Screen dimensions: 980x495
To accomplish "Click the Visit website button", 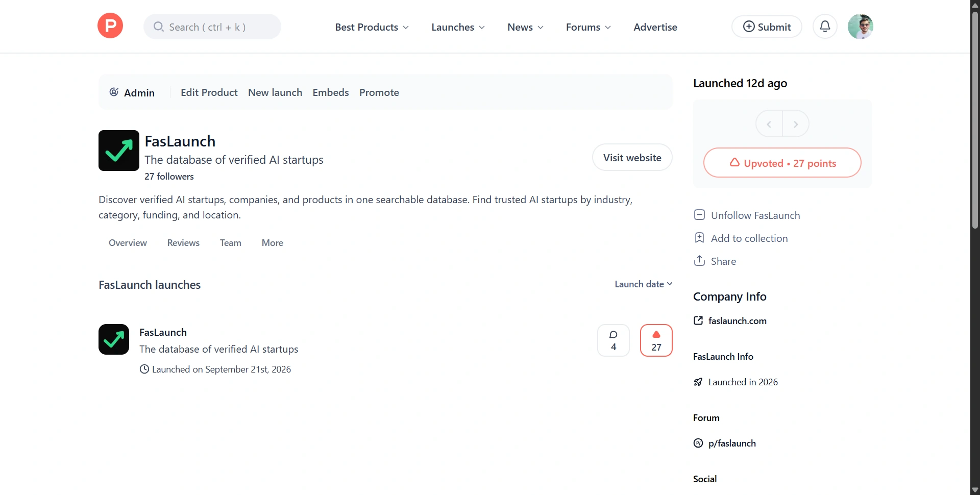I will 632,158.
